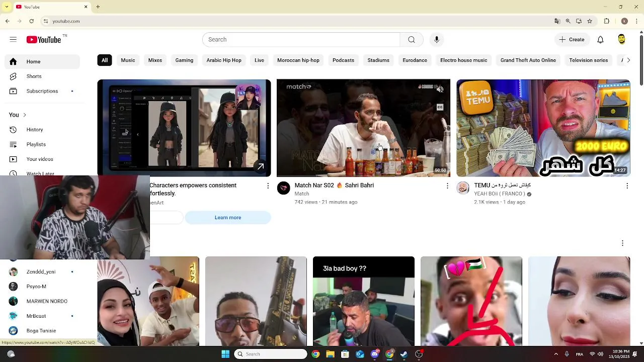Open options menu for Match Nar S02
Image resolution: width=644 pixels, height=362 pixels.
[x=447, y=186]
